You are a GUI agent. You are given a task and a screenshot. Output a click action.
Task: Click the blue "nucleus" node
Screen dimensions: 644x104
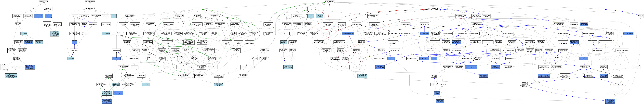(x=74, y=42)
